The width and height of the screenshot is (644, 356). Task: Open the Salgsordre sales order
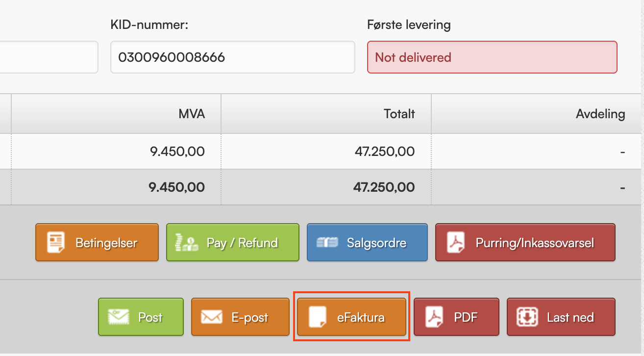(x=376, y=243)
